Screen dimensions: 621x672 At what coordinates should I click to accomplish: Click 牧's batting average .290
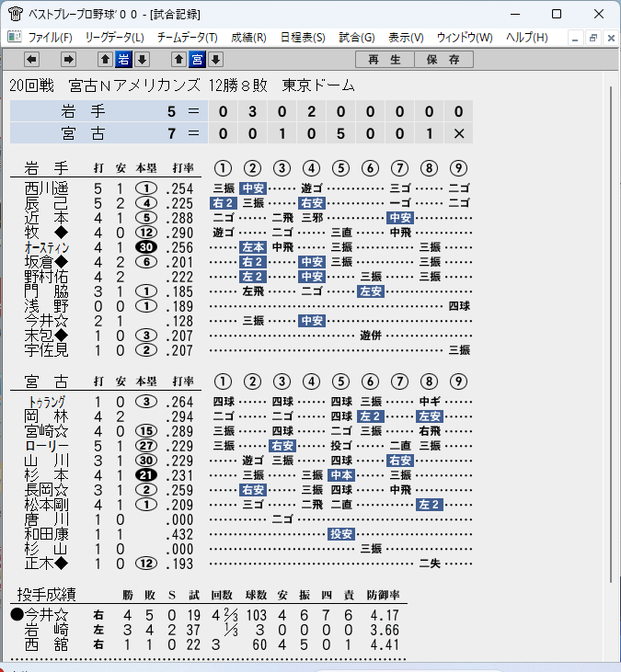click(x=179, y=233)
